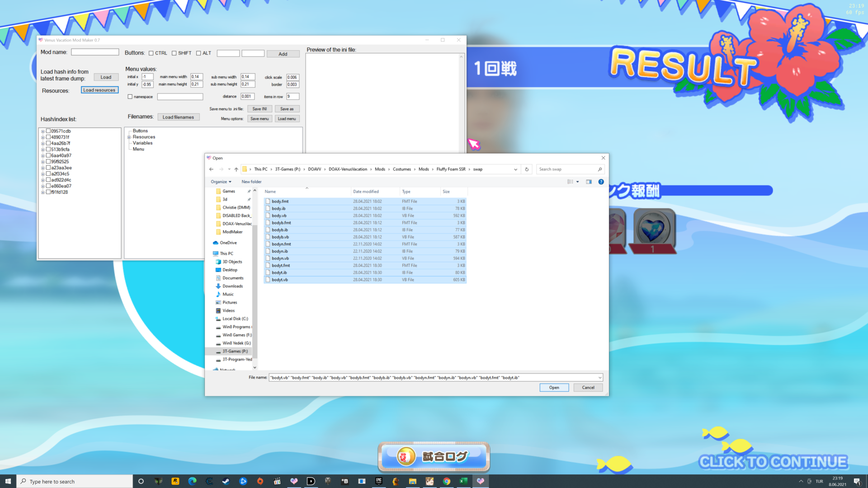Check the a2f334c5 hash checkbox
The width and height of the screenshot is (868, 488).
48,174
